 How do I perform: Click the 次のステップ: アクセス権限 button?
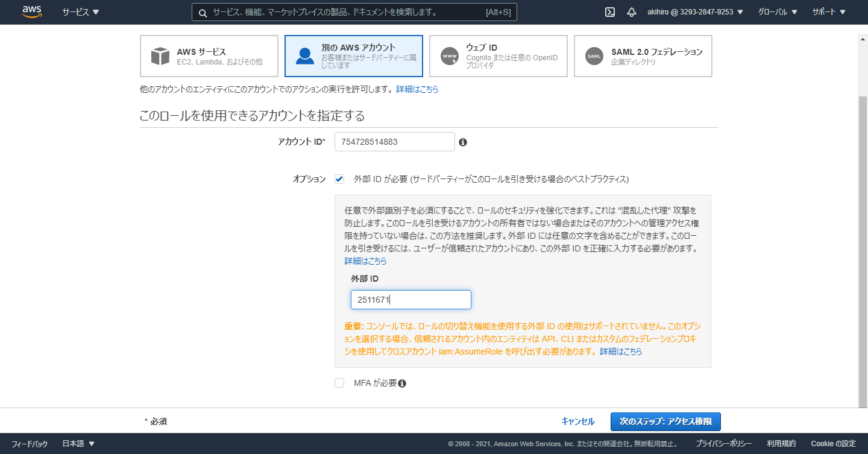[665, 421]
